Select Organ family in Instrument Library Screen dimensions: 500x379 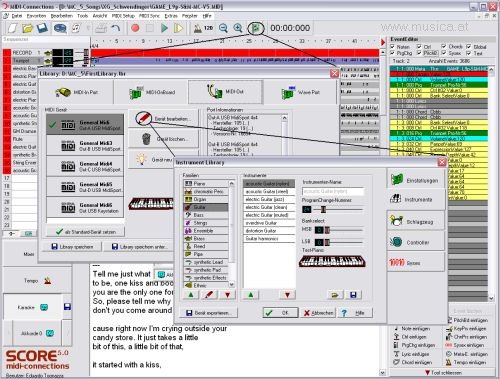click(206, 199)
